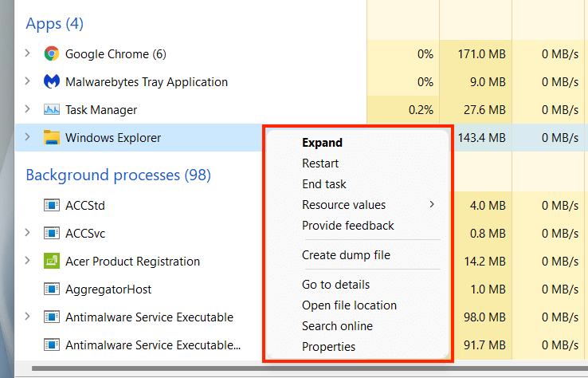This screenshot has height=378, width=588.
Task: Choose End task in the context menu
Action: coord(323,184)
